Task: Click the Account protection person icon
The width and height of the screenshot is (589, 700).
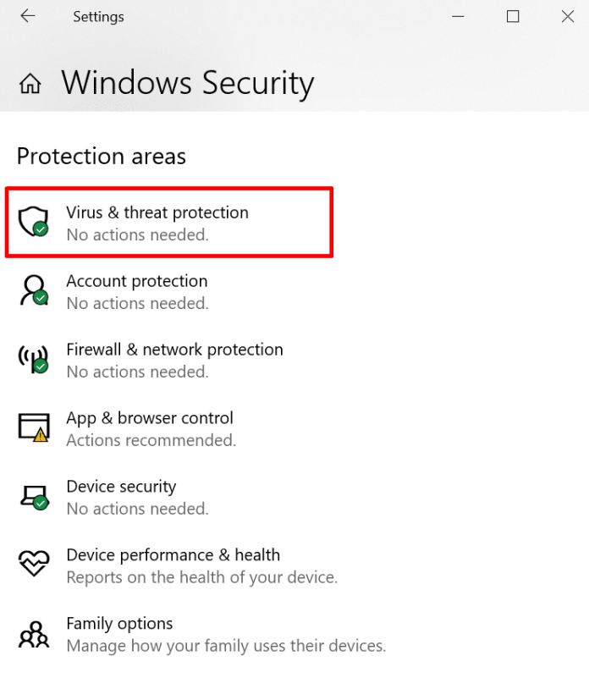Action: point(33,290)
